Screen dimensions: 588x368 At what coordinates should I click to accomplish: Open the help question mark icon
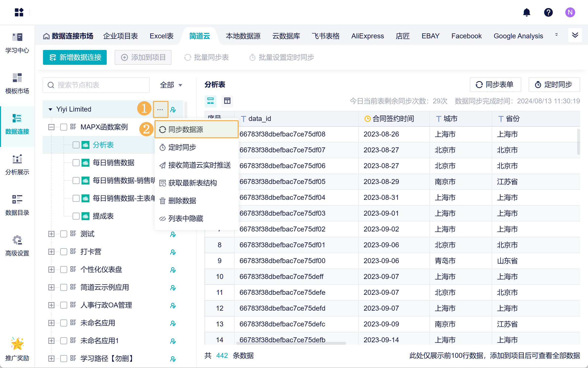tap(548, 12)
